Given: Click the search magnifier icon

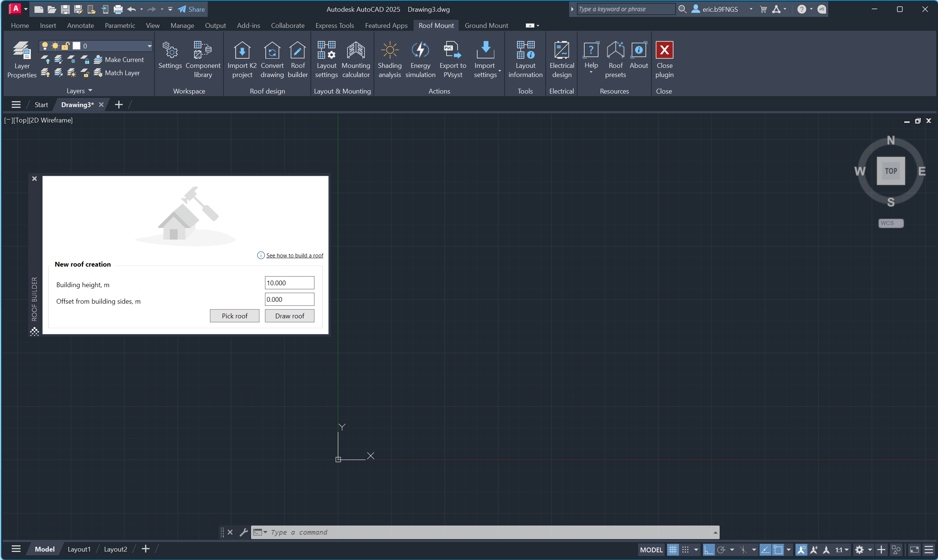Looking at the screenshot, I should (682, 9).
